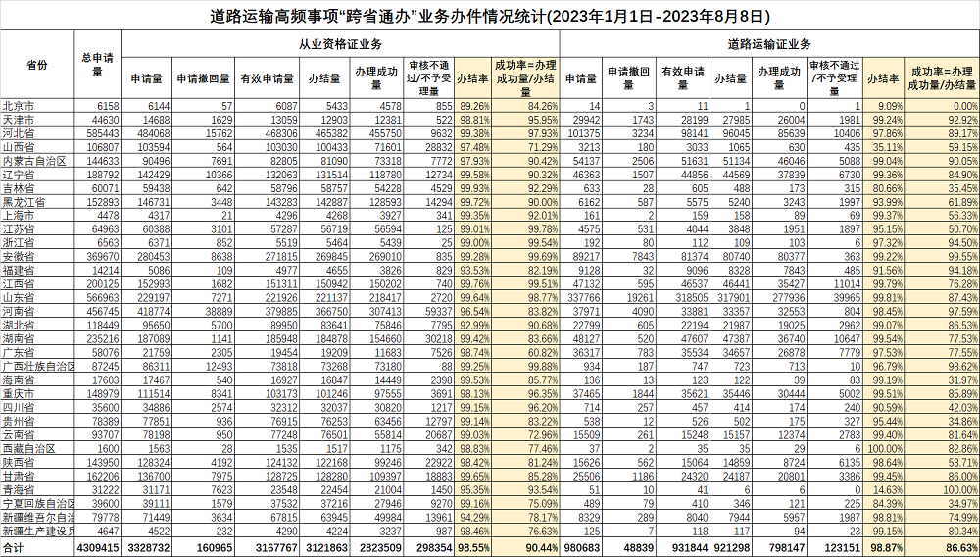Click the 合计 row label
980x557 pixels.
[14, 547]
